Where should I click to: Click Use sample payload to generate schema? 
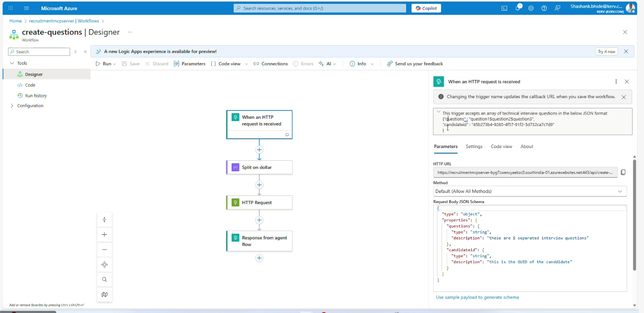[x=477, y=297]
